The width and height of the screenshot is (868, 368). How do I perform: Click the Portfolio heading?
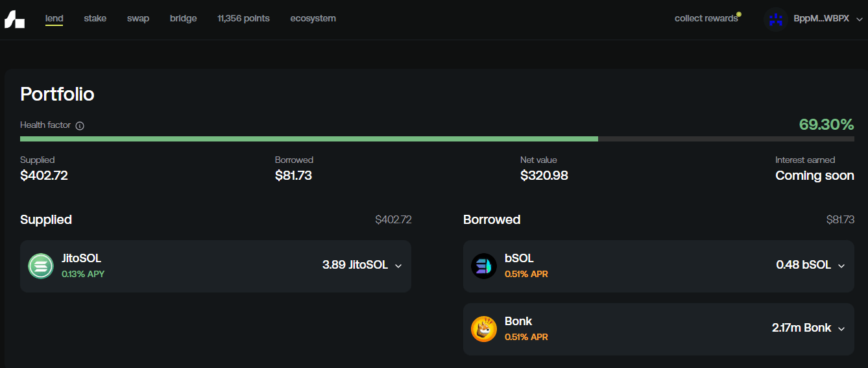point(57,94)
